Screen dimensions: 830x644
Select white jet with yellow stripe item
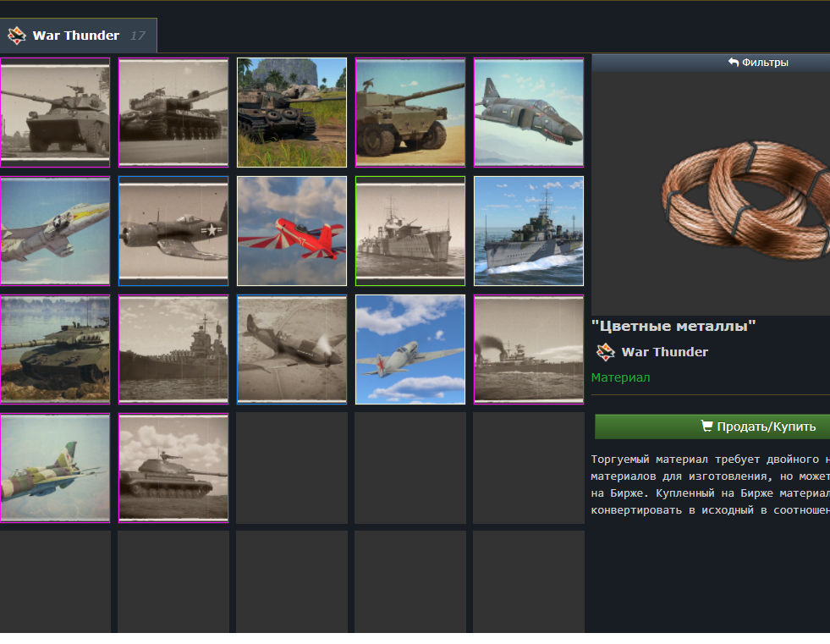point(55,231)
